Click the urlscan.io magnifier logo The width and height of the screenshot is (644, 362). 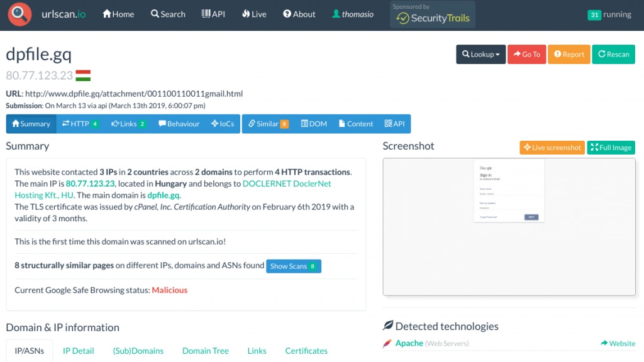tap(19, 14)
